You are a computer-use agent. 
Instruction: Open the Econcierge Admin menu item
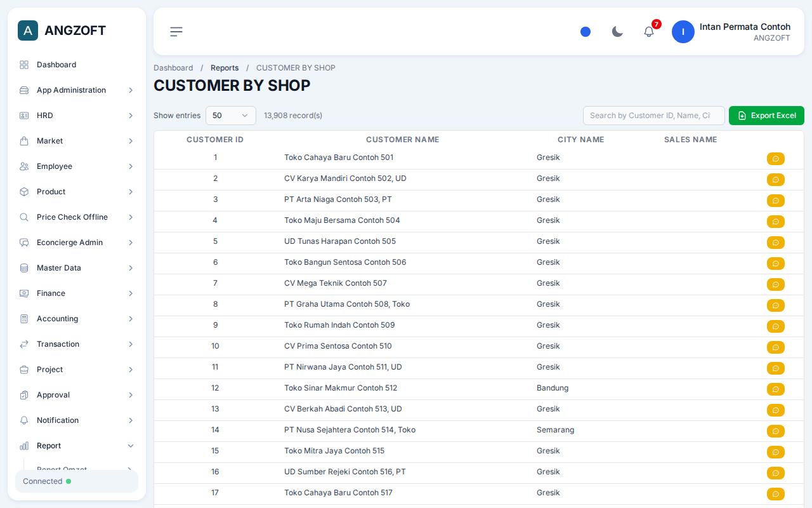coord(77,243)
